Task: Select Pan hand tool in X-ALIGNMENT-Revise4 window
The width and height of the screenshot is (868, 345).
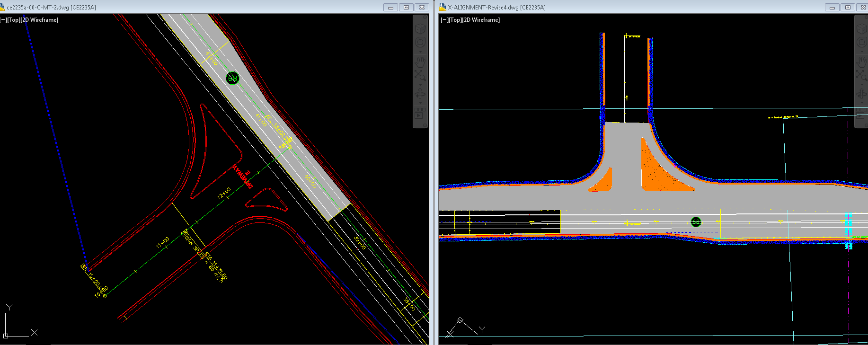Action: click(861, 62)
